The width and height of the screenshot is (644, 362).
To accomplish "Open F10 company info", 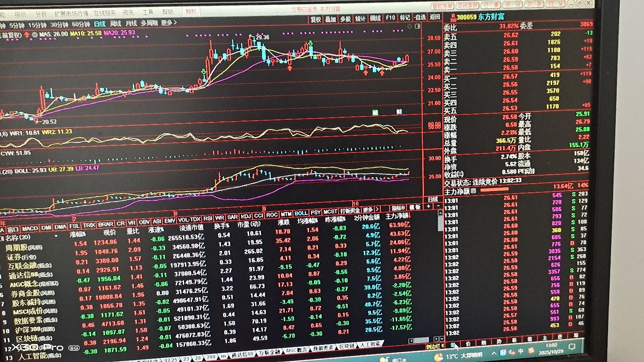I will [x=390, y=18].
